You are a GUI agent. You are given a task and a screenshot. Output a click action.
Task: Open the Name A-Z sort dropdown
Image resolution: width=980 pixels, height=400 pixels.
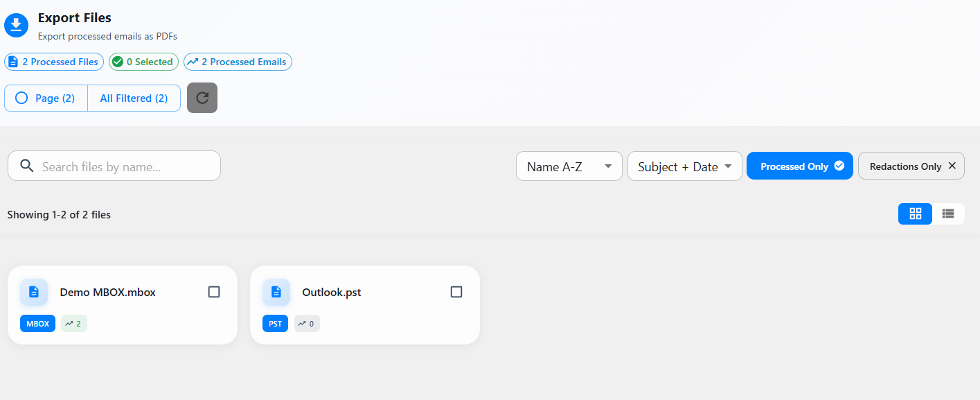pyautogui.click(x=569, y=166)
